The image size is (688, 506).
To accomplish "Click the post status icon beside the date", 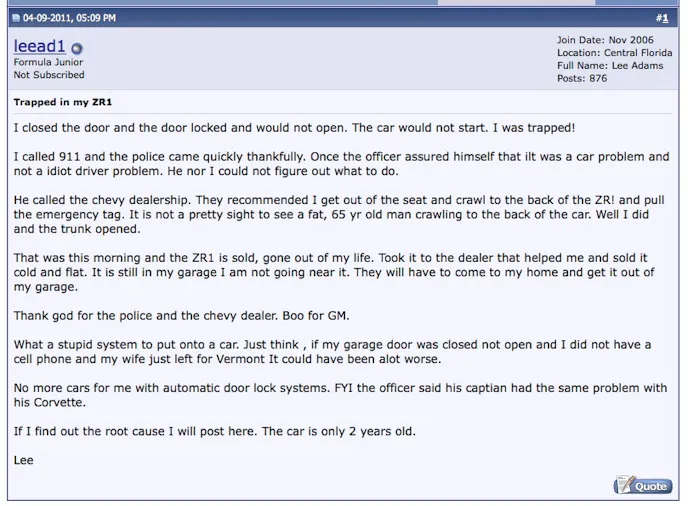I will pos(16,18).
